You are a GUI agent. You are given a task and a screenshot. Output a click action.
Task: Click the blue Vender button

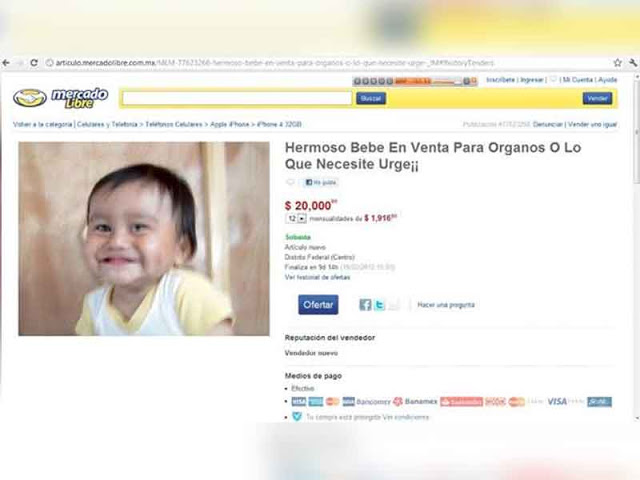tap(597, 98)
